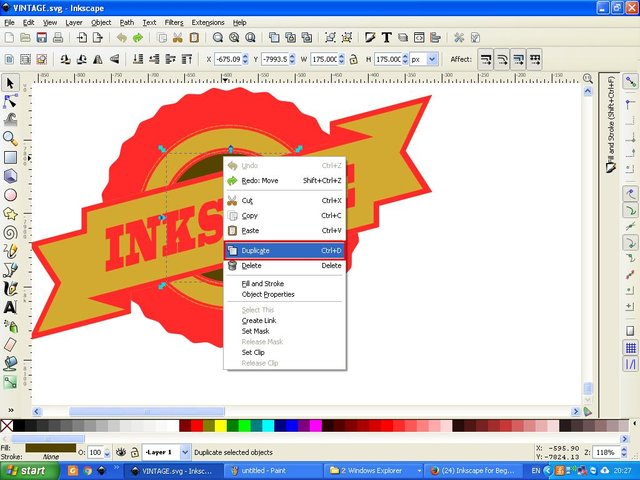640x480 pixels.
Task: Switch to untitled - Paint taskbar button
Action: coord(272,471)
